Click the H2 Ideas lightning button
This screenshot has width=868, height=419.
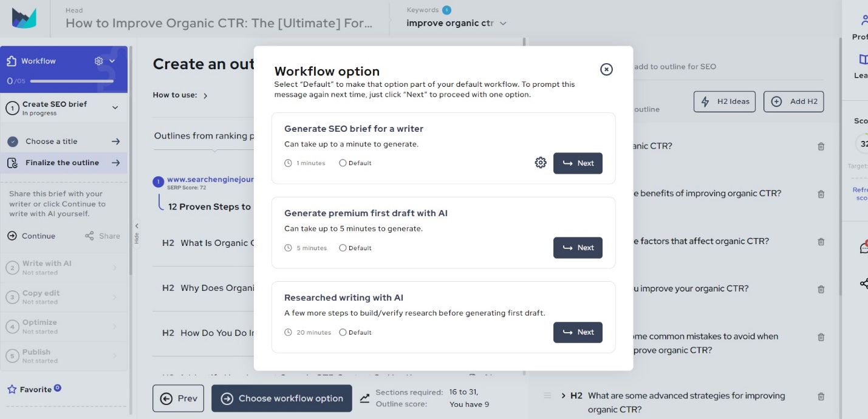pos(724,101)
